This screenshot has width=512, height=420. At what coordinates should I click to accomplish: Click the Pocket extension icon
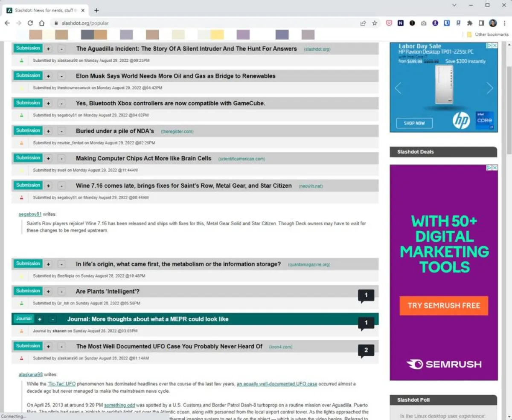click(x=389, y=23)
